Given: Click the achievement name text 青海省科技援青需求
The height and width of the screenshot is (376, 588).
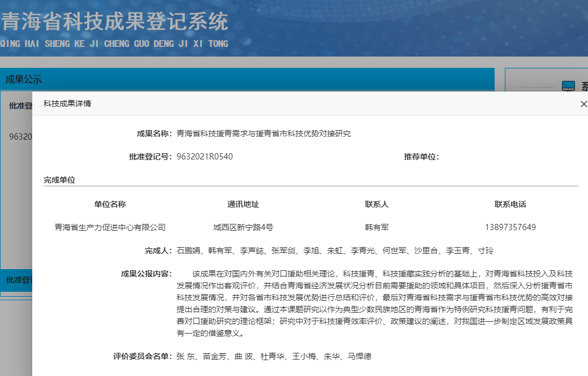Looking at the screenshot, I should pyautogui.click(x=264, y=133).
